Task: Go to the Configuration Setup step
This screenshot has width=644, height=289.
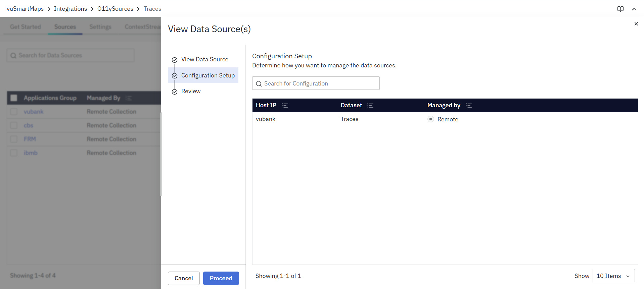Action: point(208,75)
